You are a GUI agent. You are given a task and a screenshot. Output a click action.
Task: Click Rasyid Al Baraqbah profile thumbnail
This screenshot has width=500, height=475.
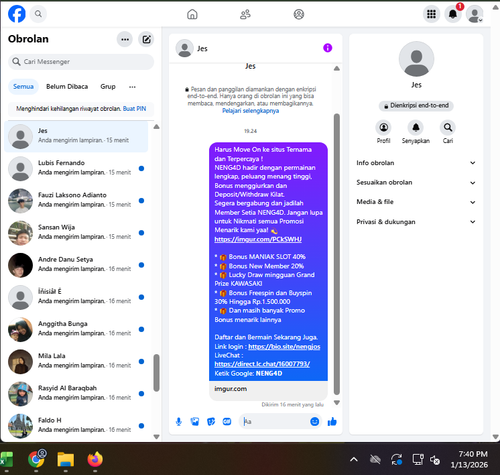coord(20,394)
